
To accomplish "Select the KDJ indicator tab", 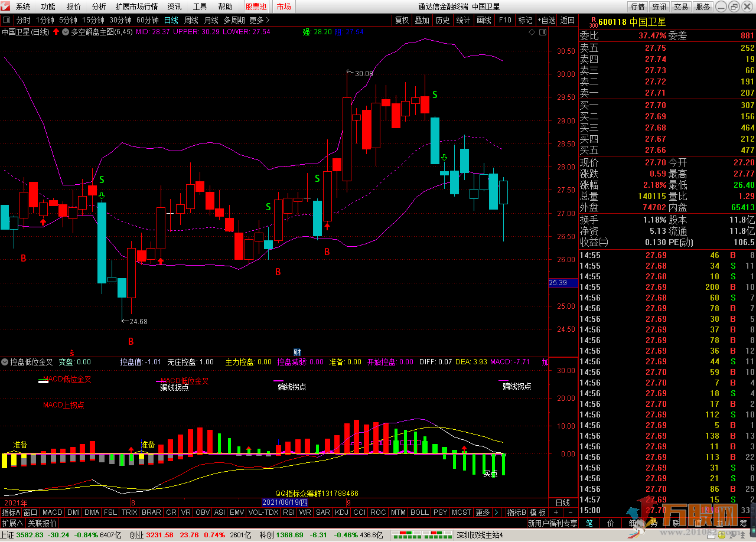I will pyautogui.click(x=341, y=512).
